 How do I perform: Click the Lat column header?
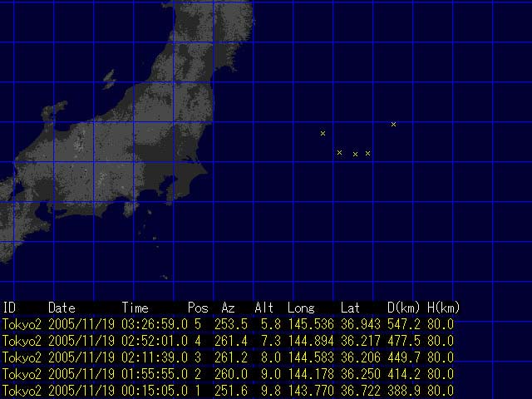pyautogui.click(x=350, y=308)
